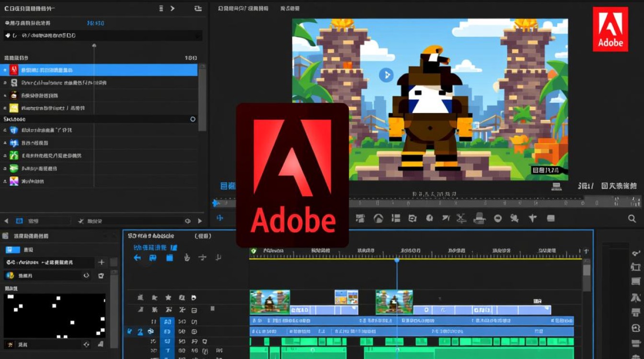Click the plus icon in the lower-left panel

101,262
